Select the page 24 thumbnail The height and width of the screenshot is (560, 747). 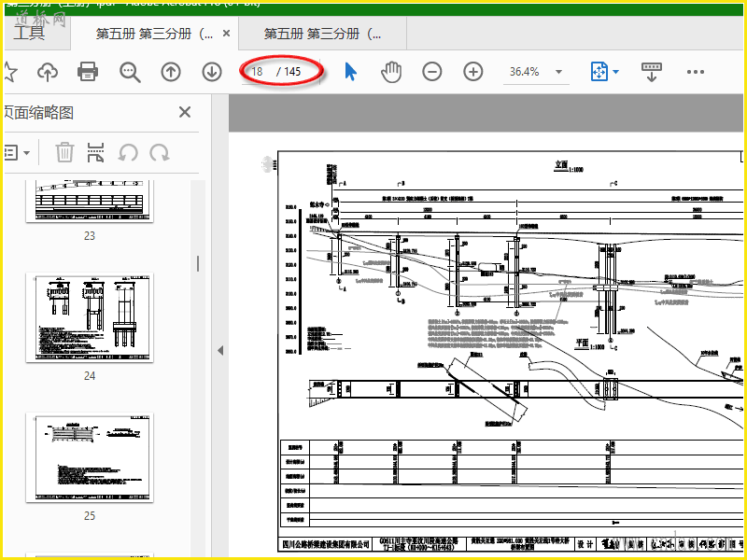click(90, 318)
